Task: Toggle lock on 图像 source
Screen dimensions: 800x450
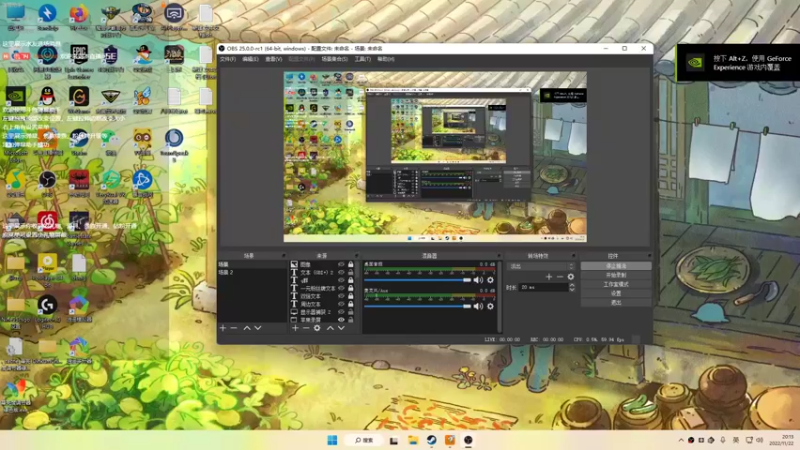Action: click(351, 264)
